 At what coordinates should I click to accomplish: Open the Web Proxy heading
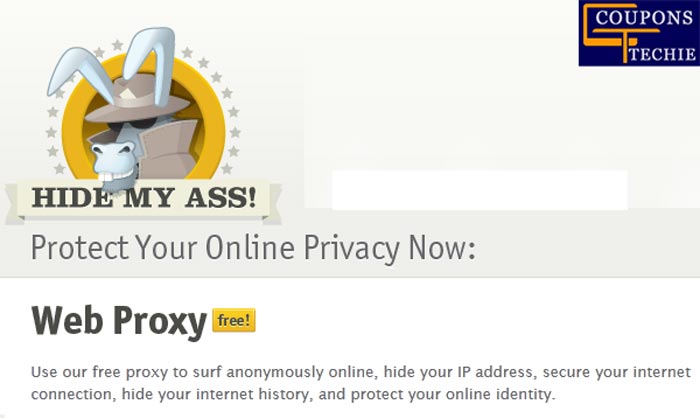coord(119,321)
